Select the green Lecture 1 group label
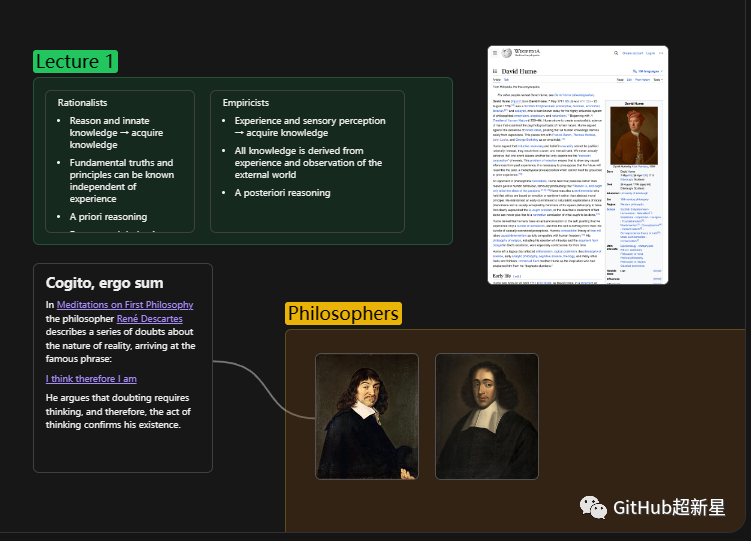 tap(75, 62)
